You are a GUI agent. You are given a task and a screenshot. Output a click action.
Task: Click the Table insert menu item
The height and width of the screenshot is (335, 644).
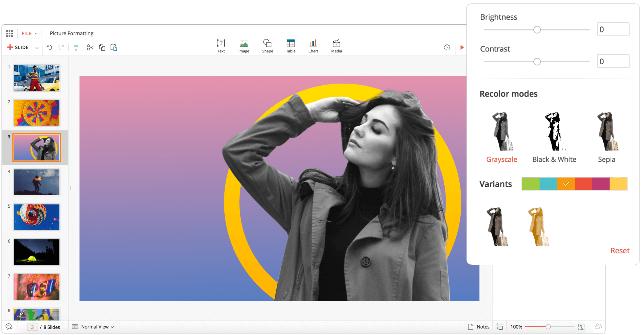pos(291,46)
